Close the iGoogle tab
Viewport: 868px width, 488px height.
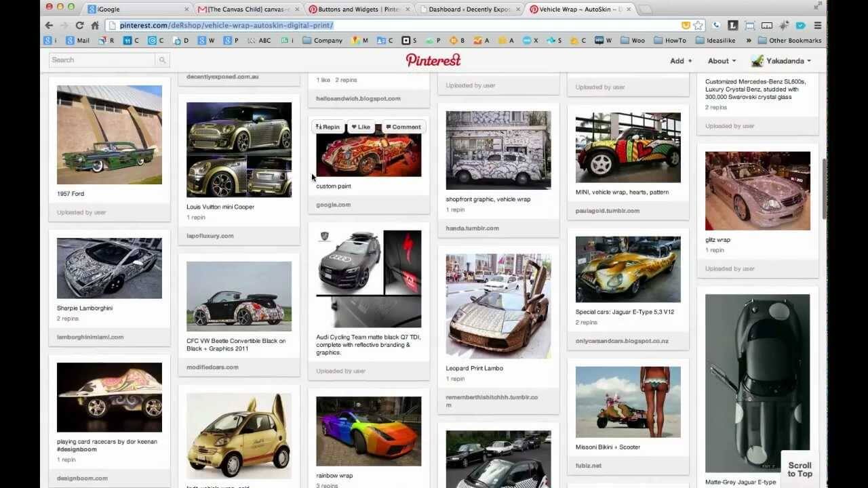pos(187,9)
